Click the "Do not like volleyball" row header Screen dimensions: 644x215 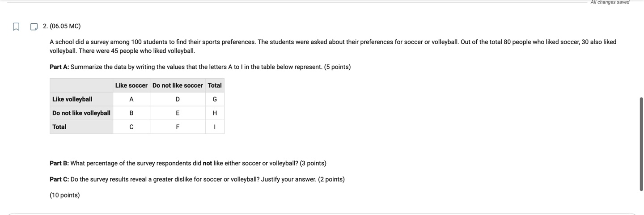(81, 113)
